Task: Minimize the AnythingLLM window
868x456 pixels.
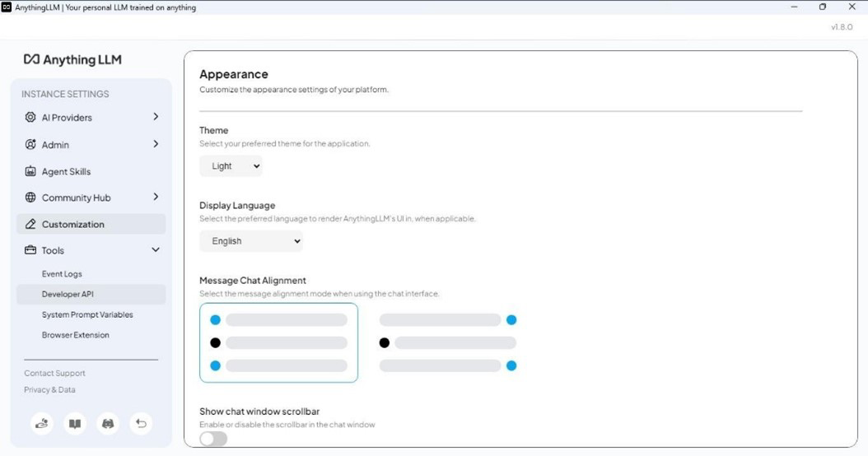Action: [x=794, y=7]
